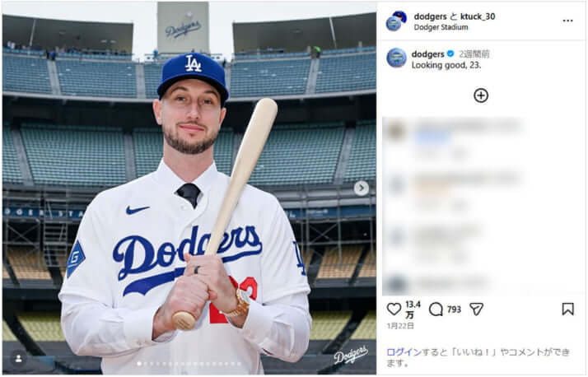Open the three-dot more options menu
The height and width of the screenshot is (377, 588).
point(567,21)
